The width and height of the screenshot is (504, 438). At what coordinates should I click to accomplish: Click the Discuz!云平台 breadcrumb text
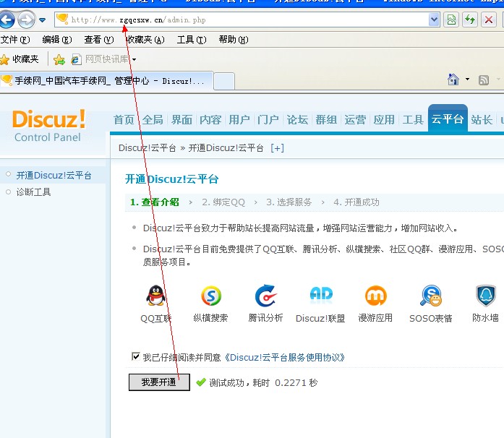tap(148, 148)
